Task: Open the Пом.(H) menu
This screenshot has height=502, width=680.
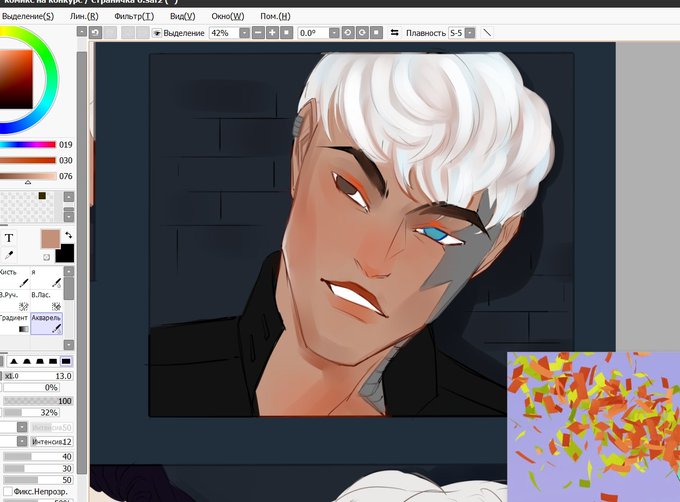Action: pyautogui.click(x=275, y=16)
